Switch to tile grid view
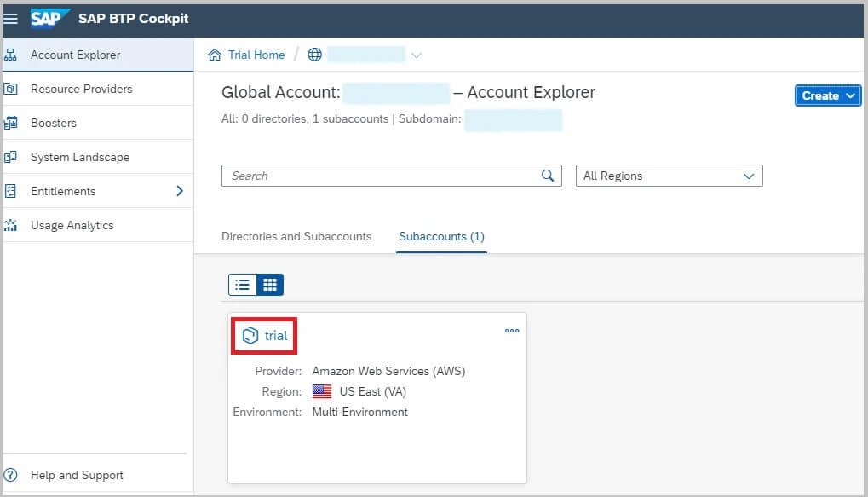This screenshot has height=497, width=868. 270,285
